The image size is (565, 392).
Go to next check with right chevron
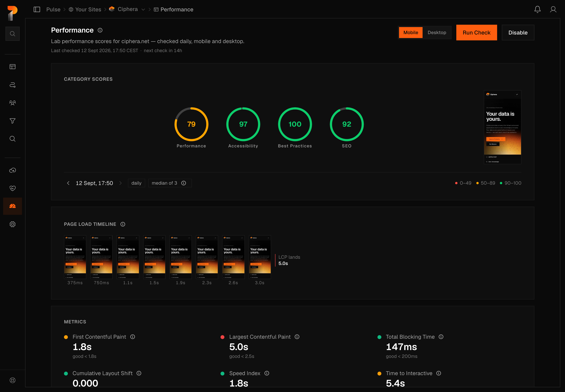[120, 183]
